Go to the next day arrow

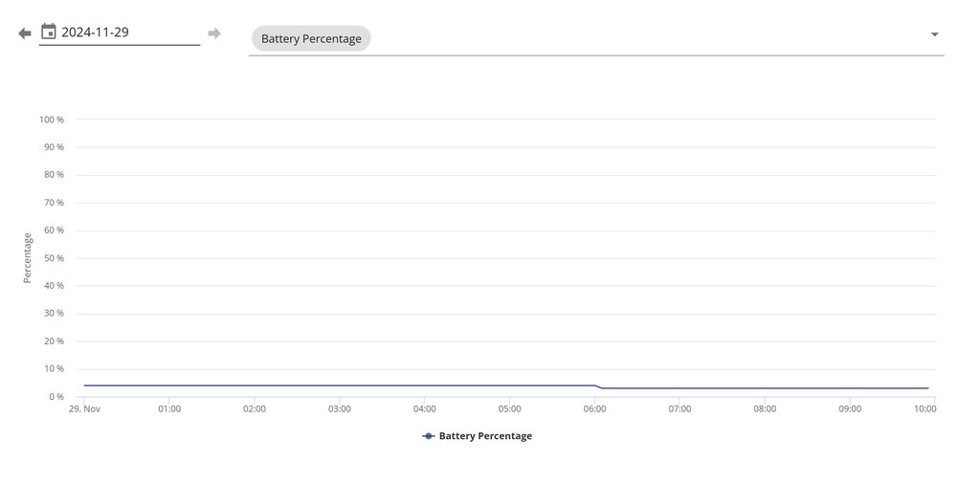[x=214, y=33]
